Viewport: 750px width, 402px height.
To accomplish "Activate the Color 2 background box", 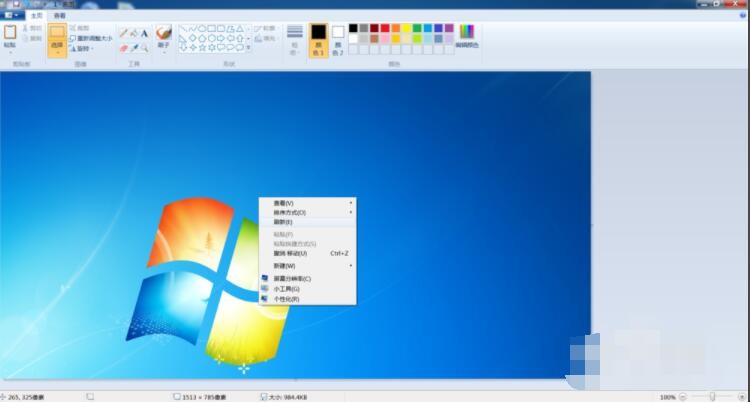I will pos(338,40).
